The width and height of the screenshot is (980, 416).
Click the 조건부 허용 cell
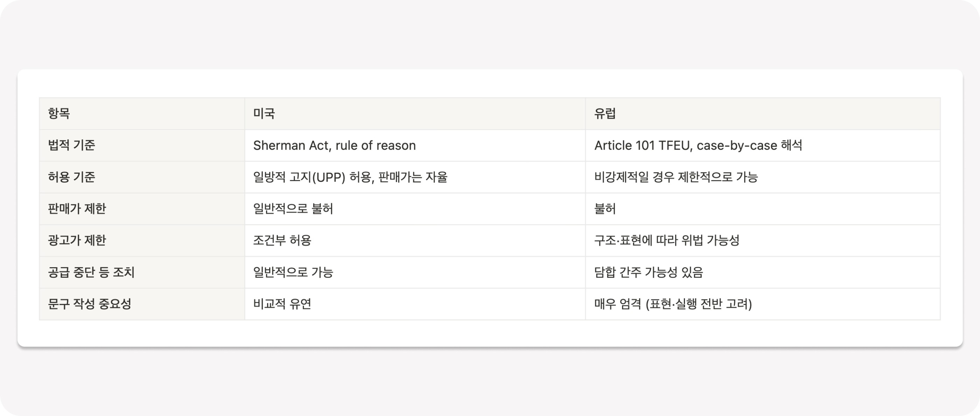coord(415,241)
